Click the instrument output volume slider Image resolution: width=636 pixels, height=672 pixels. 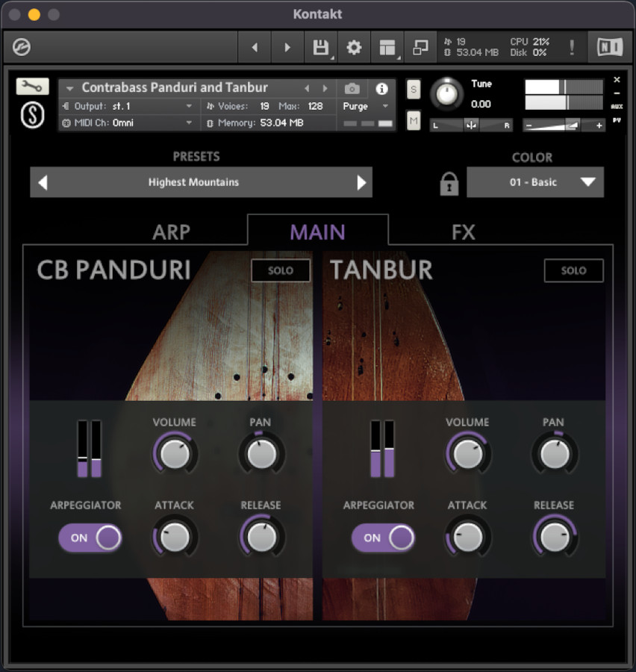tap(564, 125)
